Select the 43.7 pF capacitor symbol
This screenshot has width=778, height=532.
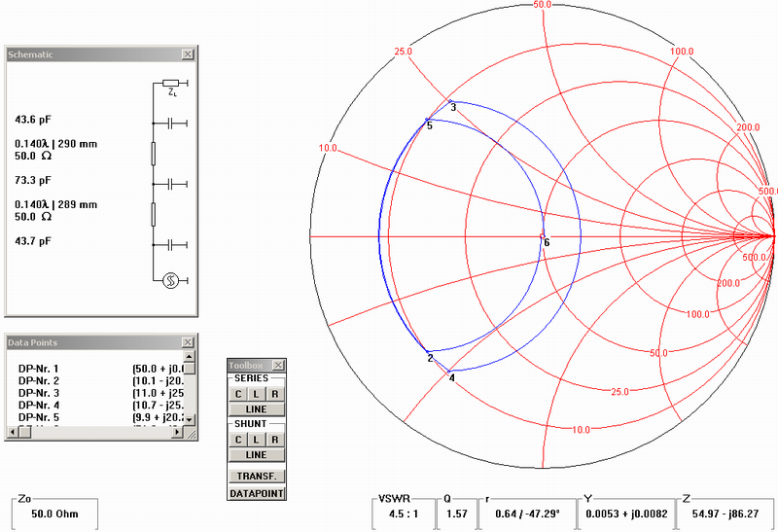170,245
